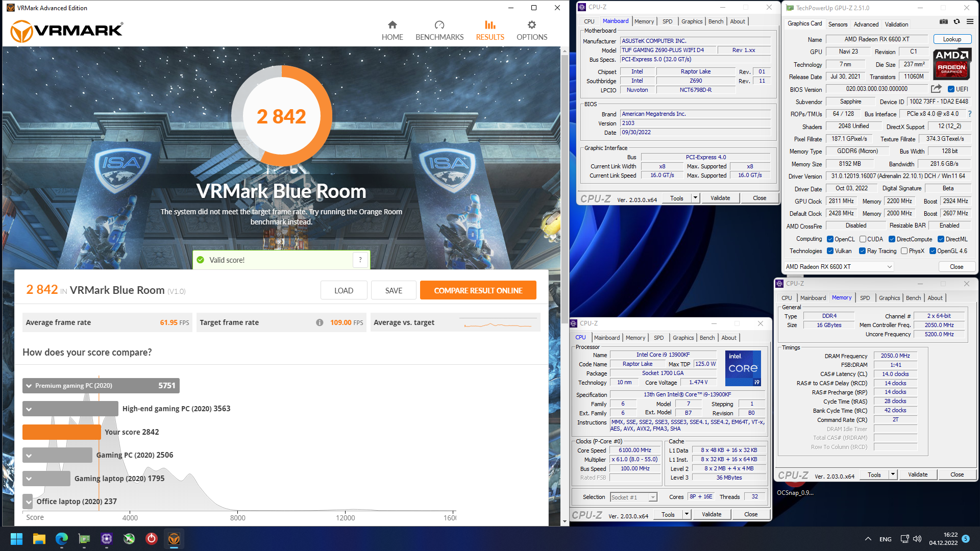Image resolution: width=980 pixels, height=551 pixels.
Task: Toggle Ray Tracing checkbox in GPU-Z
Action: pyautogui.click(x=862, y=251)
